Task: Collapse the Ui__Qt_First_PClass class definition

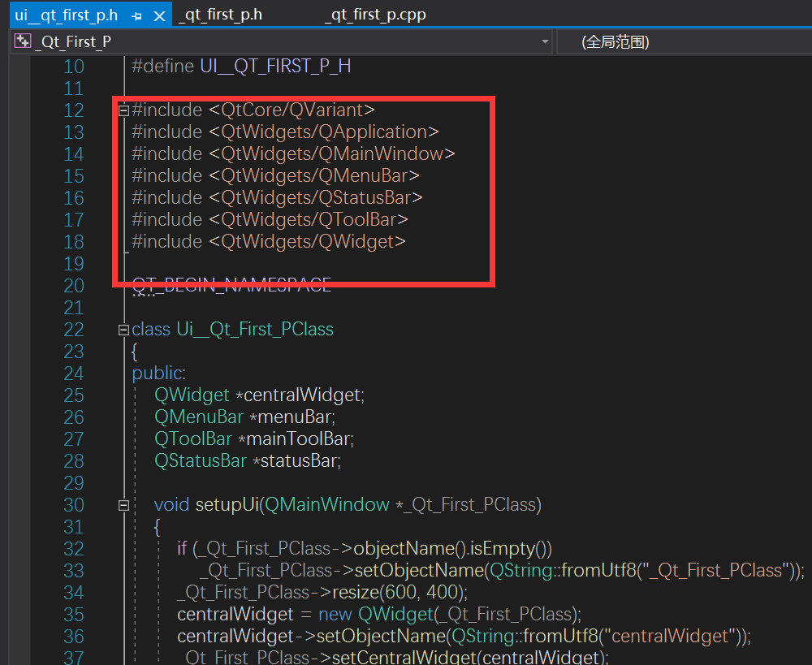Action: [x=123, y=329]
